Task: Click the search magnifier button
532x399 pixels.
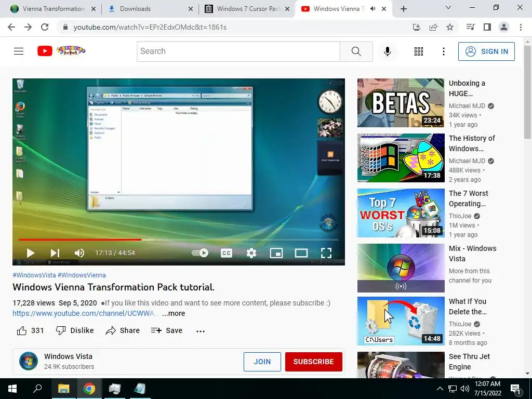Action: click(x=356, y=51)
